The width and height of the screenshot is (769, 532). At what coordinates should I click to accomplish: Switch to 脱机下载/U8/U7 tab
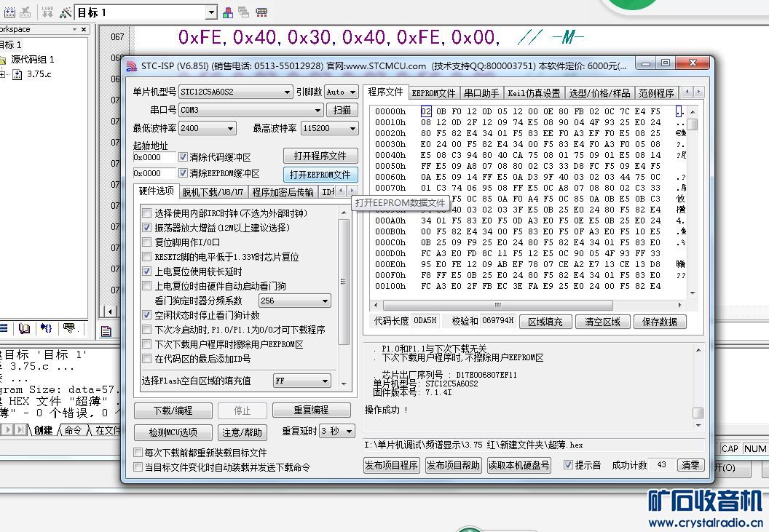point(213,191)
